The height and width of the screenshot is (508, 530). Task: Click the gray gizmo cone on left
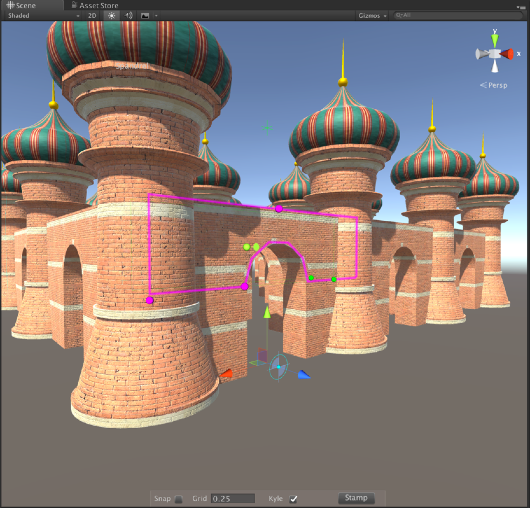[483, 54]
